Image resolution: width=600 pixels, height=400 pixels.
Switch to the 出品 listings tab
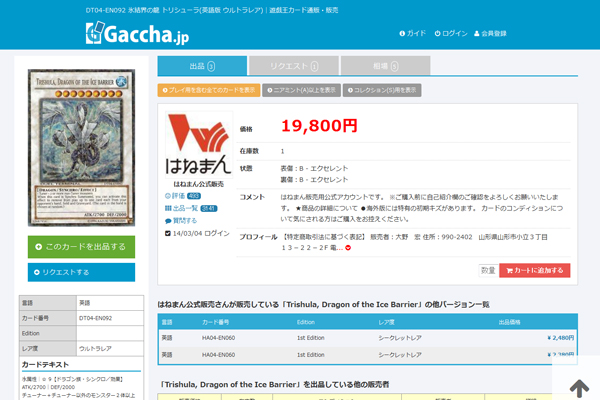(x=201, y=66)
